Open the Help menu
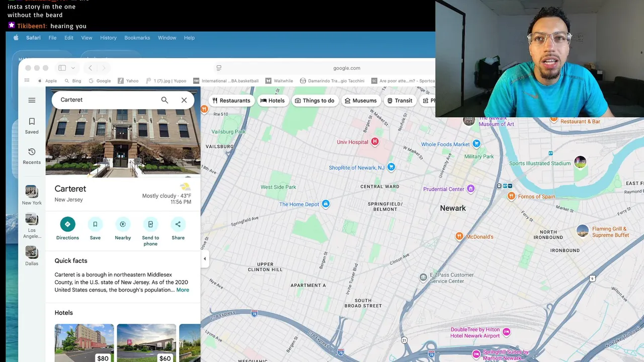This screenshot has width=644, height=362. click(189, 38)
